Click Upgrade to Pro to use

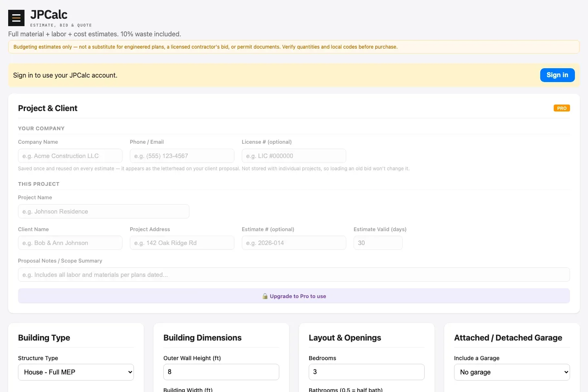point(294,296)
